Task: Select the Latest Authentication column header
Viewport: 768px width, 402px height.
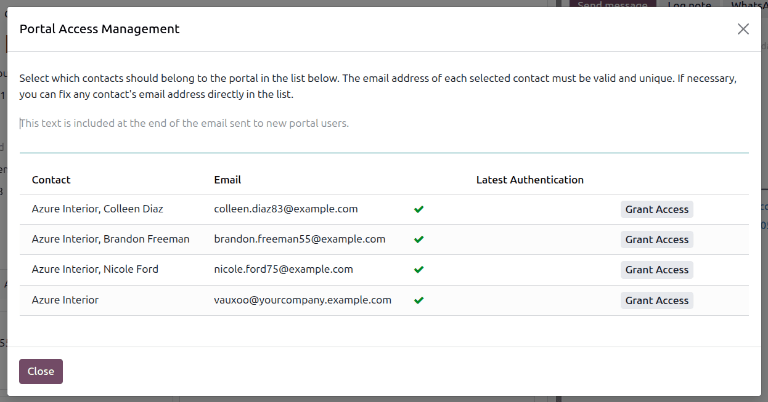Action: [529, 180]
